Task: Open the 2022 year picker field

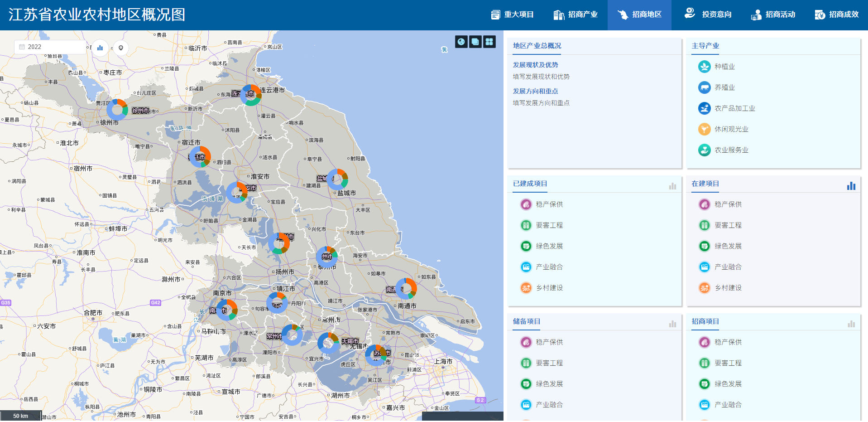Action: coord(50,47)
